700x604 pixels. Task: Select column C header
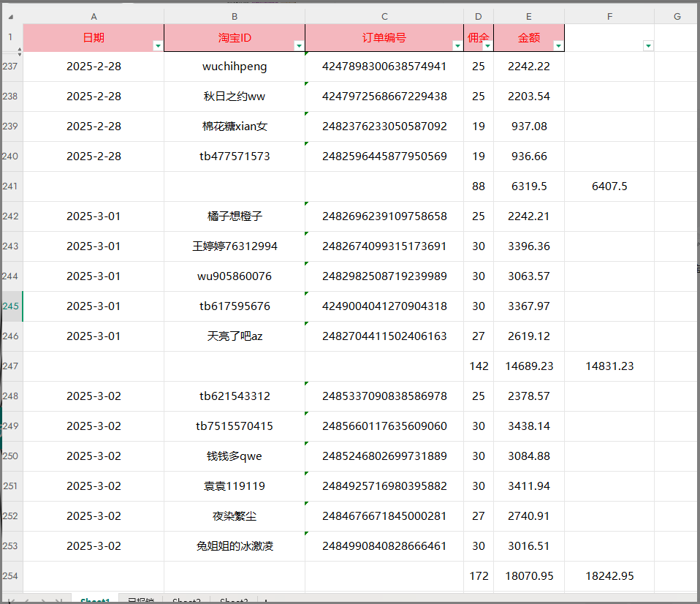pyautogui.click(x=384, y=16)
